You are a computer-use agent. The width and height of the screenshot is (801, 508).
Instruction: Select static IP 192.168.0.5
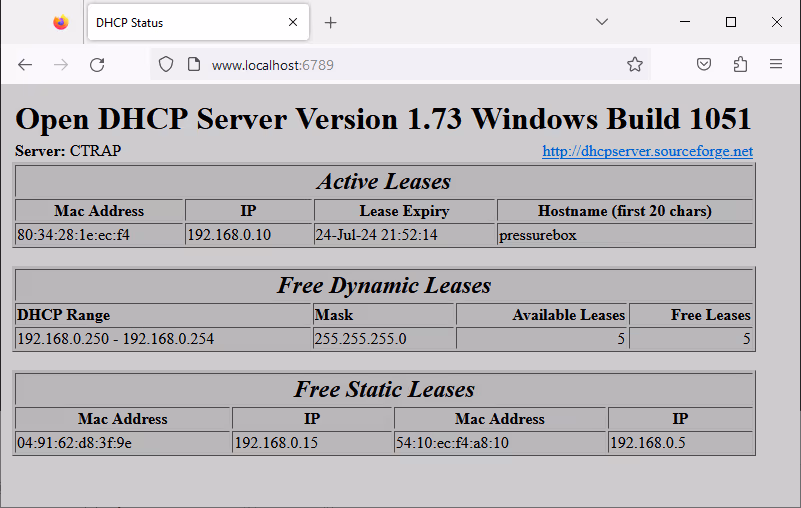tap(648, 443)
